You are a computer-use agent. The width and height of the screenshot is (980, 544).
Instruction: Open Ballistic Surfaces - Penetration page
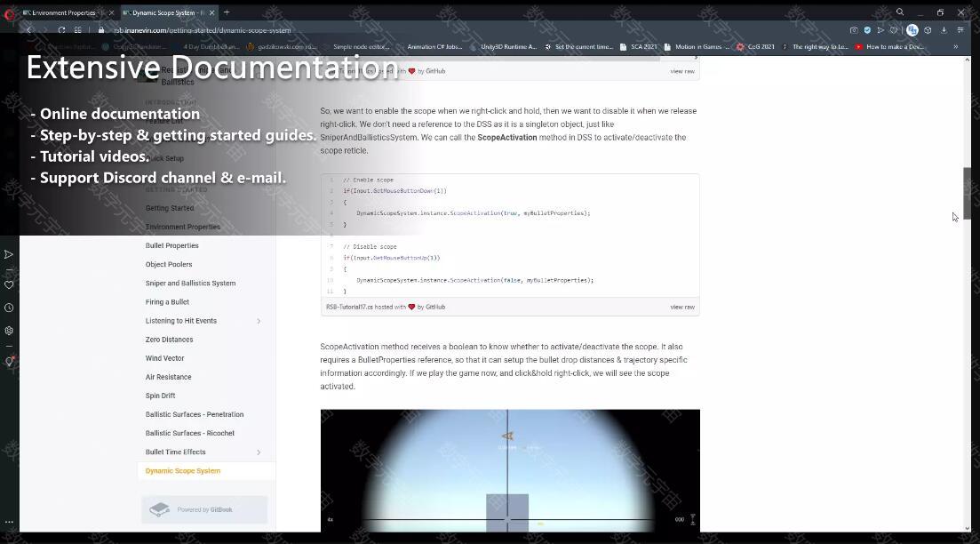(x=195, y=414)
